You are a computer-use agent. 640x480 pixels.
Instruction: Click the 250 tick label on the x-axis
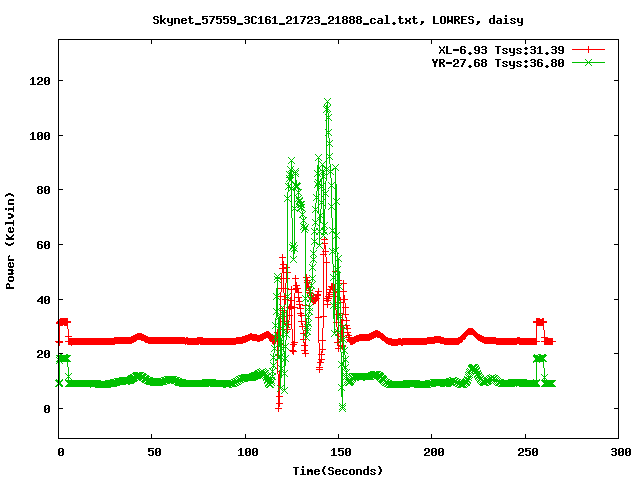pyautogui.click(x=525, y=452)
